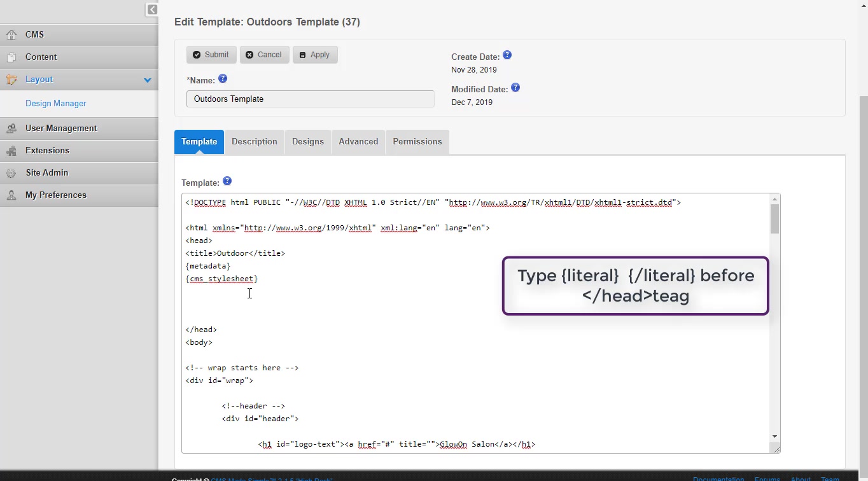Image resolution: width=868 pixels, height=481 pixels.
Task: Open the User Management section
Action: point(61,128)
